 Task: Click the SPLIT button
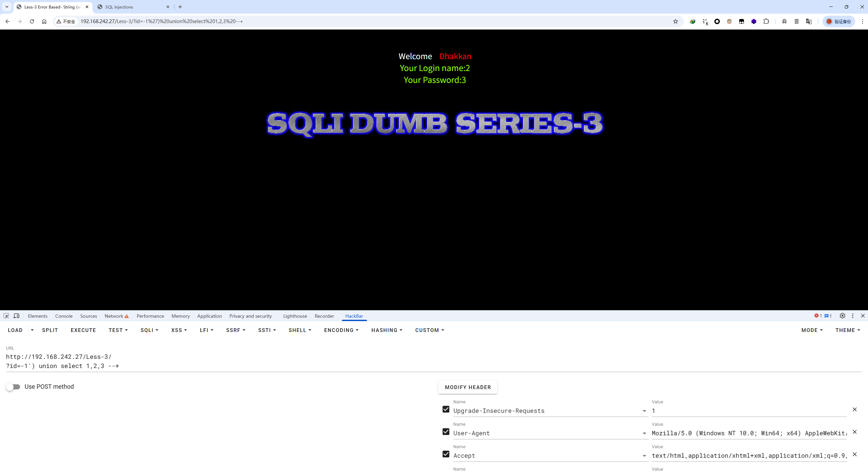pos(50,330)
